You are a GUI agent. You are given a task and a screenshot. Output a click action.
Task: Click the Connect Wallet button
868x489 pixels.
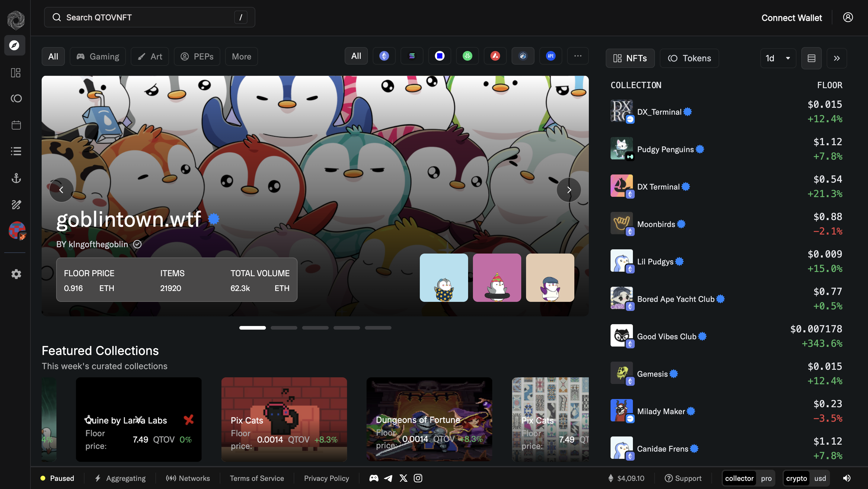click(x=792, y=18)
